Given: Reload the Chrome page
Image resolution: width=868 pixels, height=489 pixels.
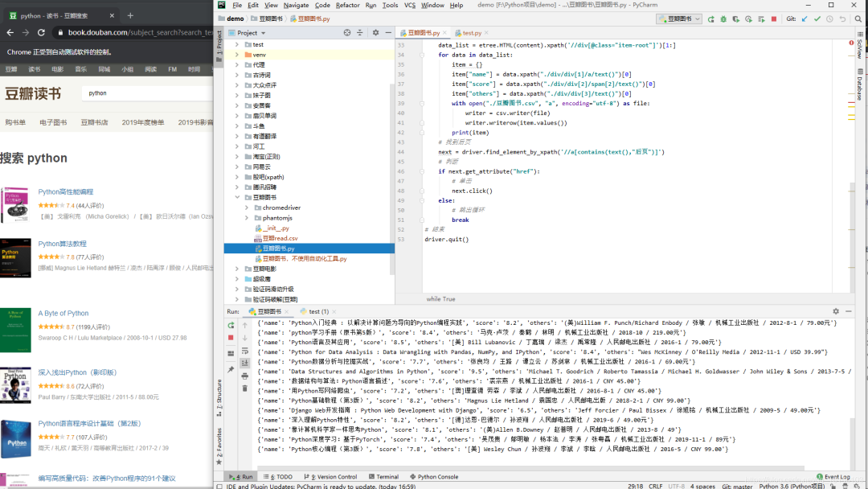Looking at the screenshot, I should pyautogui.click(x=43, y=32).
